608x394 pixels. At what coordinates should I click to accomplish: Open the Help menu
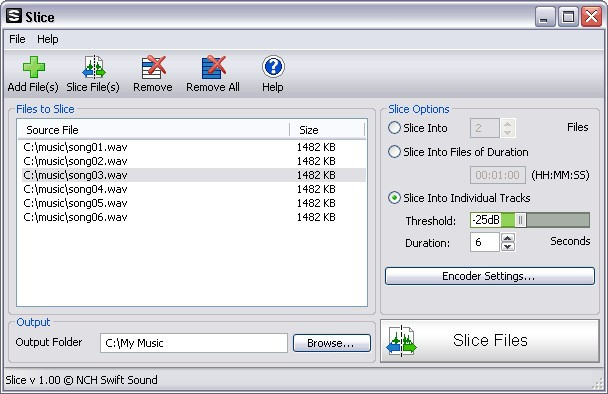coord(48,39)
